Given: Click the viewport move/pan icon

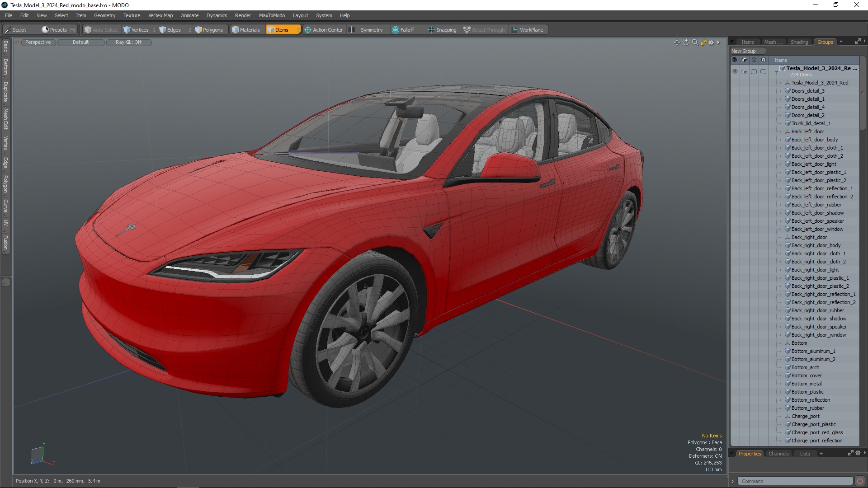Looking at the screenshot, I should click(x=677, y=42).
